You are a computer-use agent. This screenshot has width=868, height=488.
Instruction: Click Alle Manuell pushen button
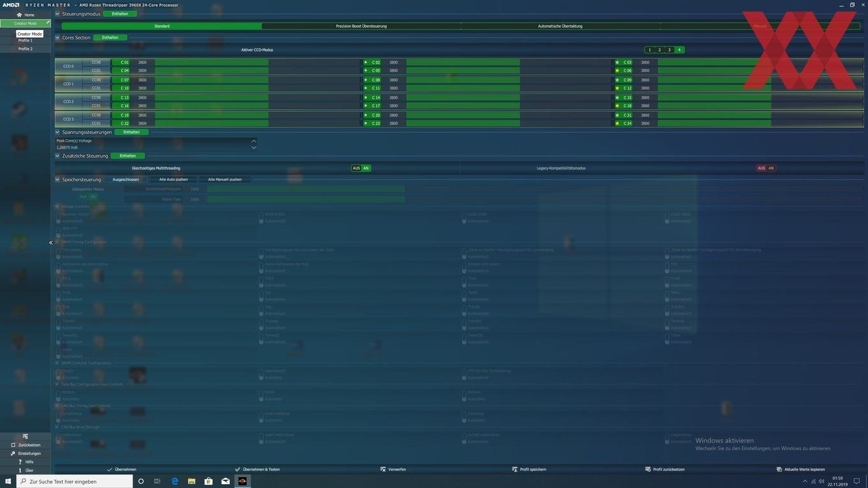[x=225, y=179]
